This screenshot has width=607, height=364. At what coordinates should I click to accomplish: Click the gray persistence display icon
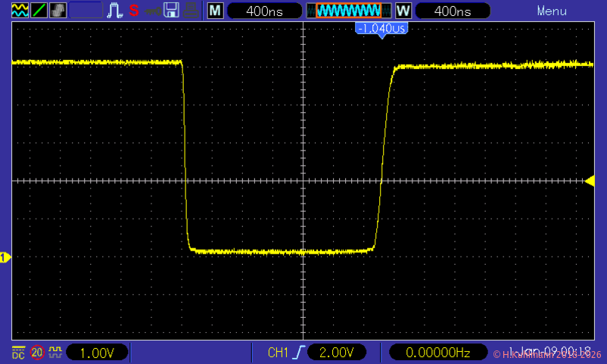(58, 11)
